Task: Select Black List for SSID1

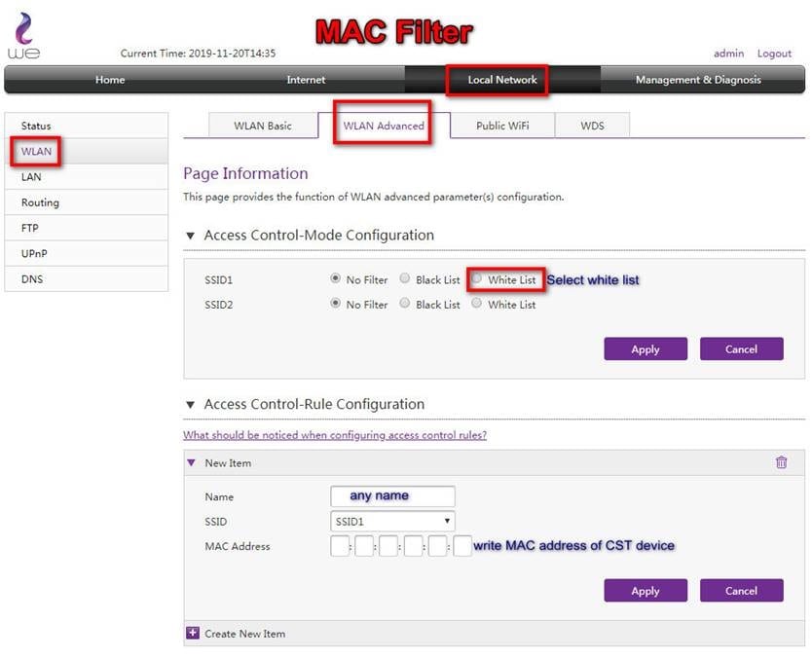Action: click(x=404, y=278)
